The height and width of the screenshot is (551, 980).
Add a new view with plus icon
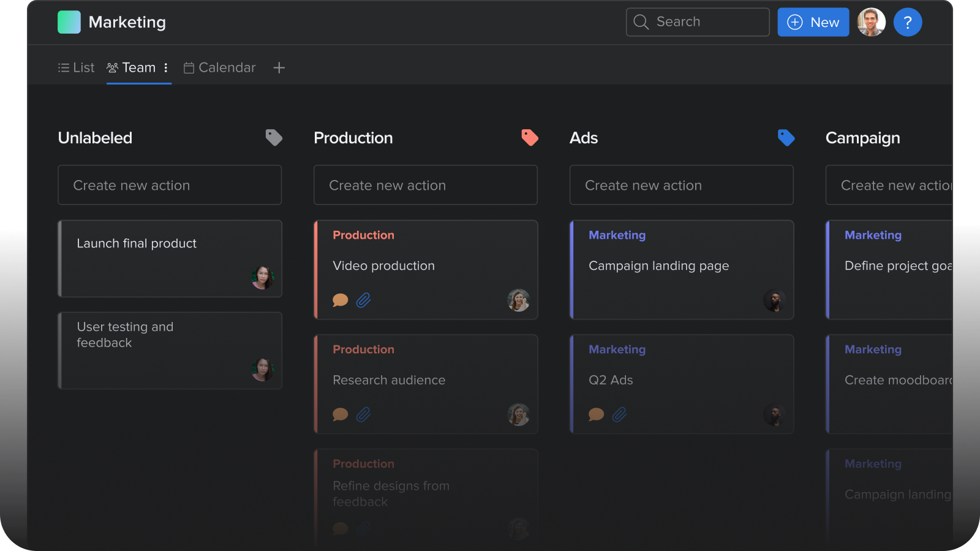pyautogui.click(x=279, y=68)
